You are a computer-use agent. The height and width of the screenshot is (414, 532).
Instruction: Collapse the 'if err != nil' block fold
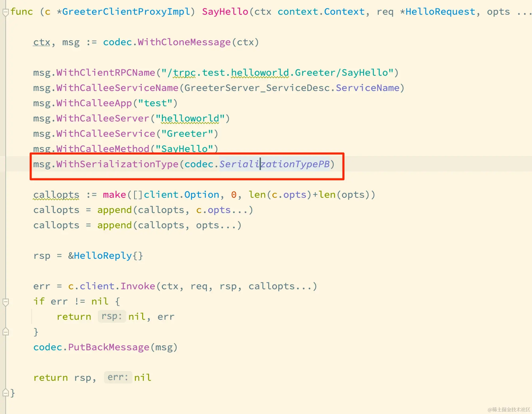pyautogui.click(x=5, y=302)
